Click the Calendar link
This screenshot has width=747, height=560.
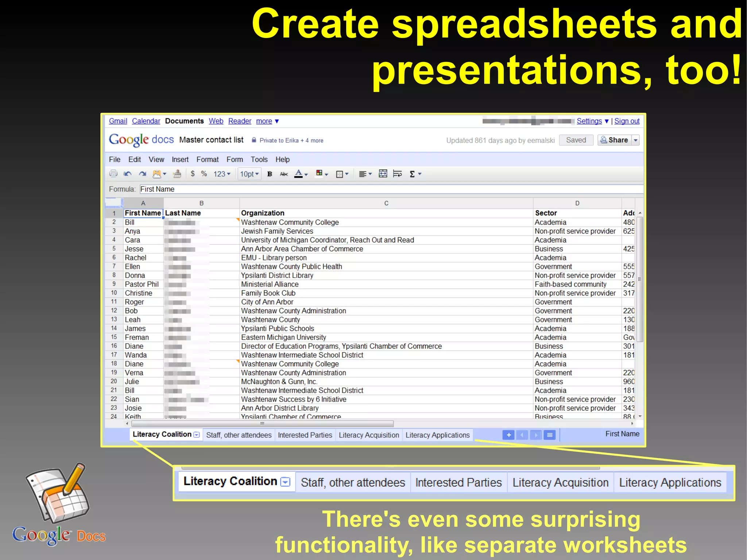click(x=146, y=121)
